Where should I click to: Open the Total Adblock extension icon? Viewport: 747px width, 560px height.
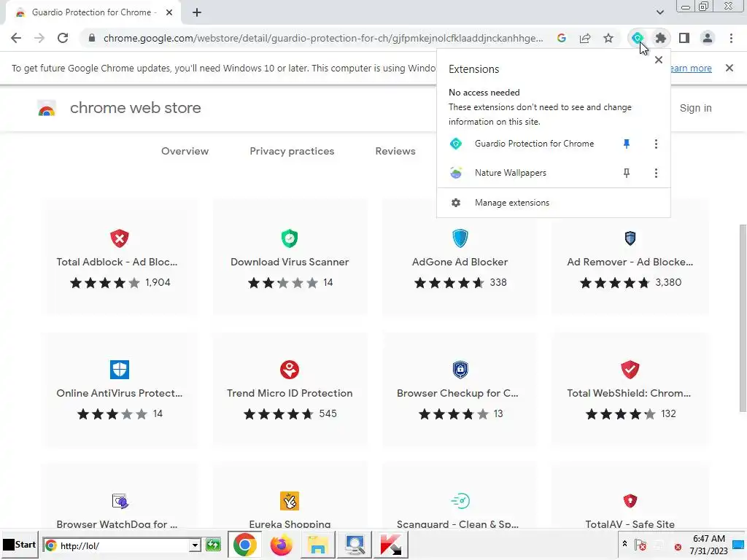coord(120,238)
